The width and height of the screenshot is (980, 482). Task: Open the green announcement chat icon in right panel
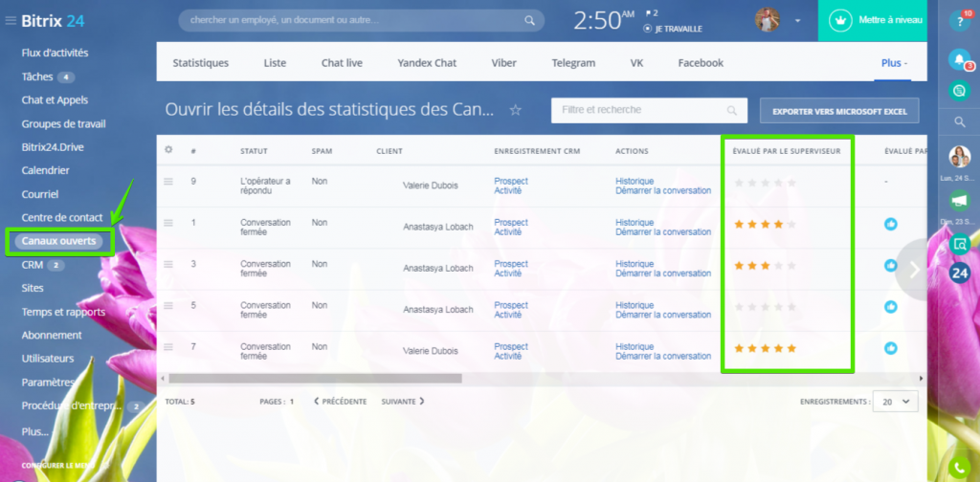(x=959, y=200)
